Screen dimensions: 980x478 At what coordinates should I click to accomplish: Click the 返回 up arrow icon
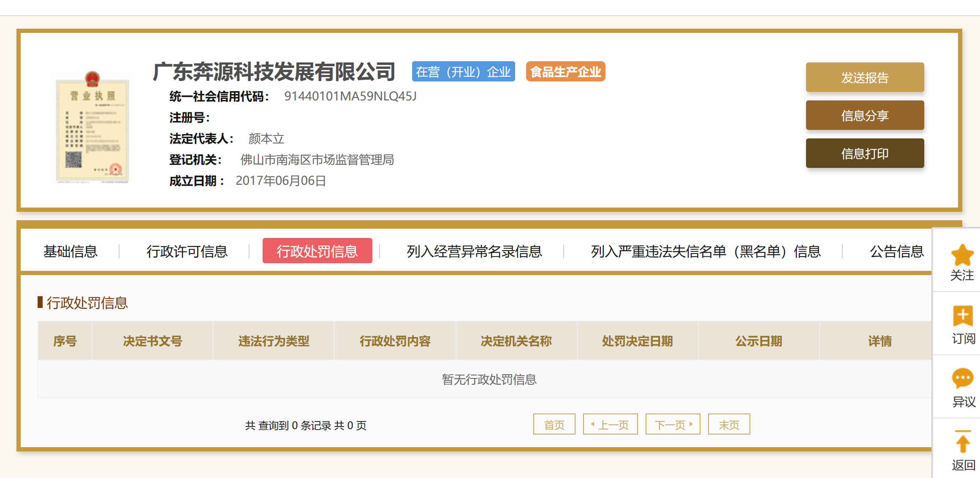point(963,441)
